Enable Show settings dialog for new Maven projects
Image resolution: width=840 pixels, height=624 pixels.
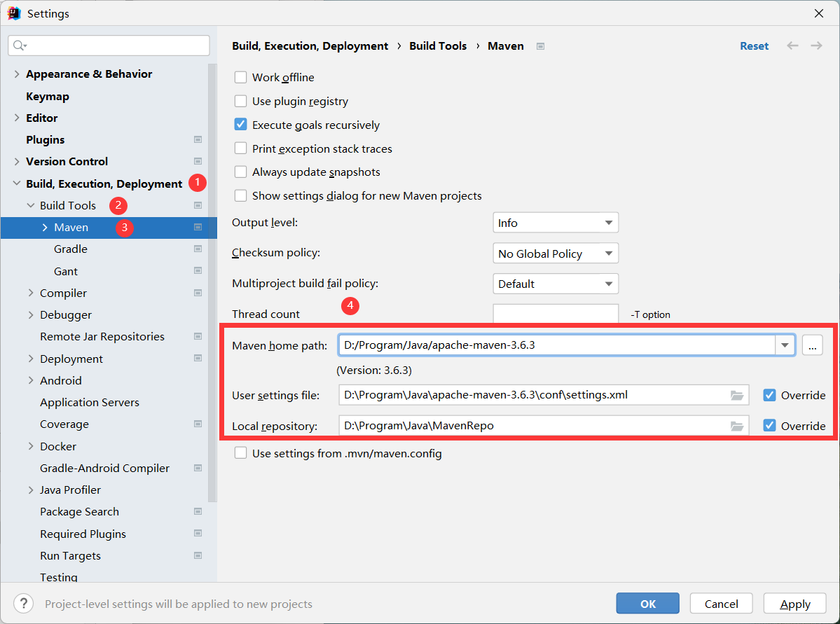[x=240, y=195]
